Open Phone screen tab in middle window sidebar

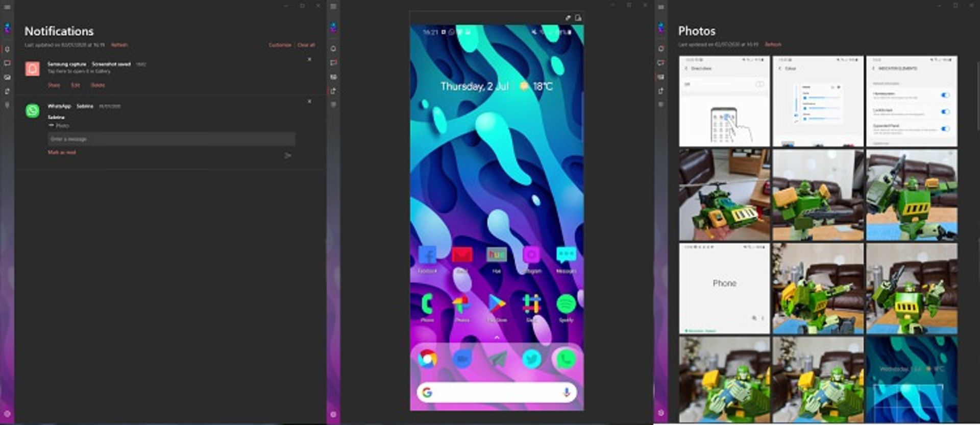click(333, 91)
